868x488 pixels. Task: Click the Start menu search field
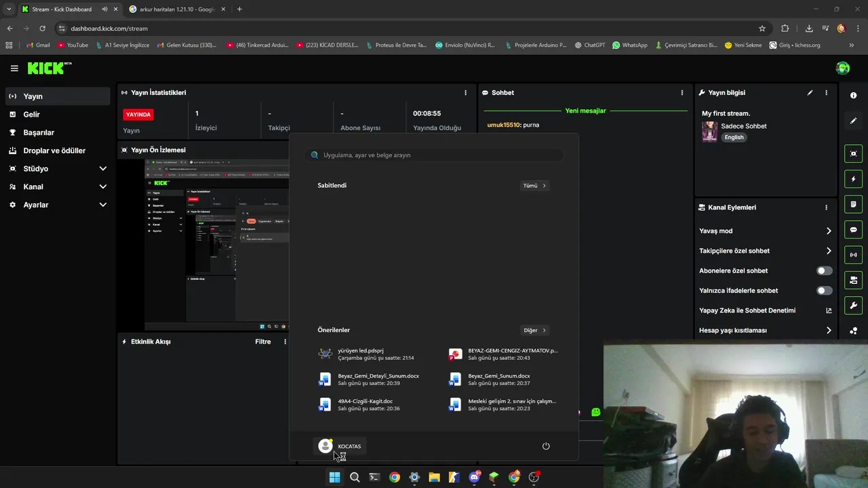click(x=434, y=155)
